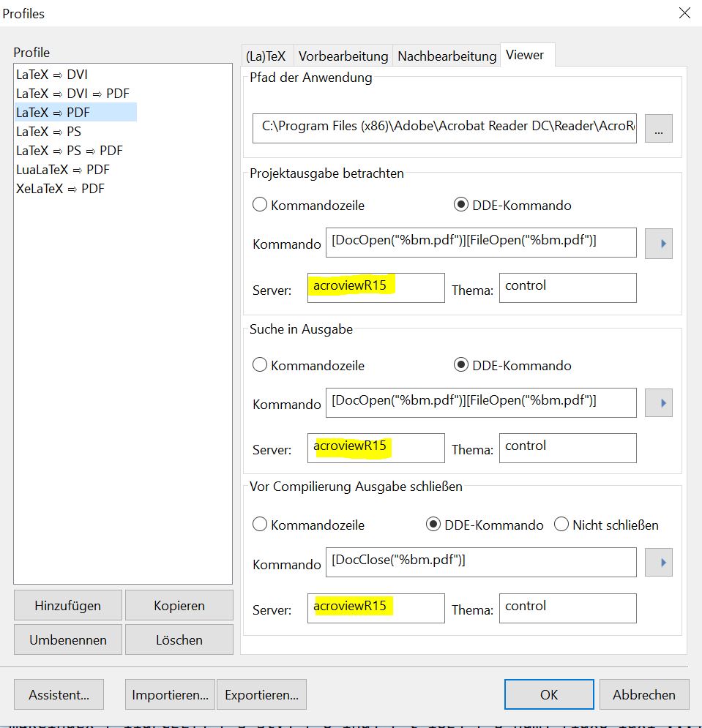Viewport: 702px width, 728px height.
Task: Select Kommandozeile under Vor Compilierung Ausgabe schließen
Action: tap(308, 525)
